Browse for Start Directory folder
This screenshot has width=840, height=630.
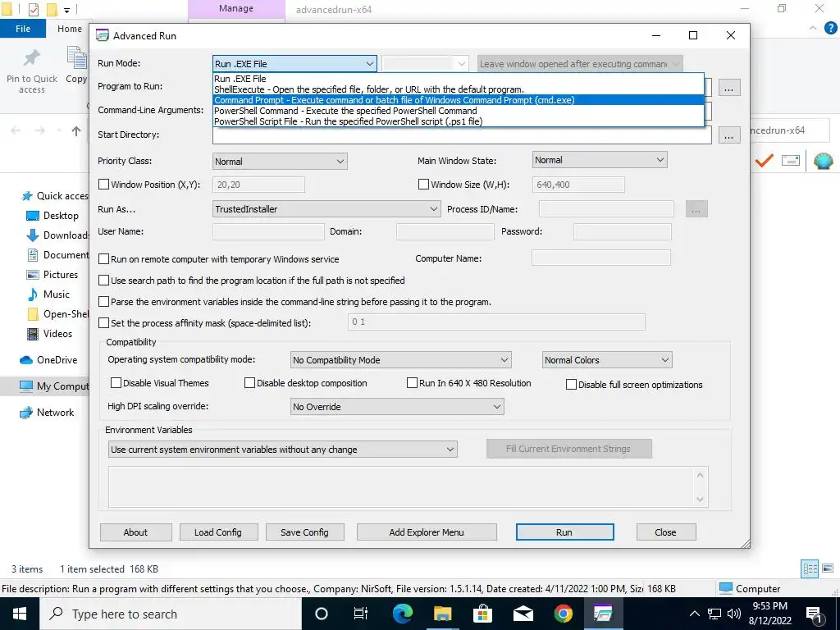(x=728, y=135)
